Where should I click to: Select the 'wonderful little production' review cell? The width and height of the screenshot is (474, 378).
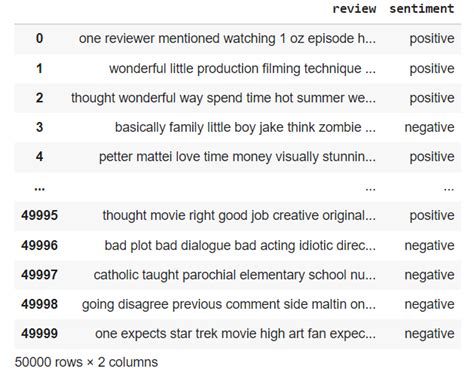[x=242, y=68]
